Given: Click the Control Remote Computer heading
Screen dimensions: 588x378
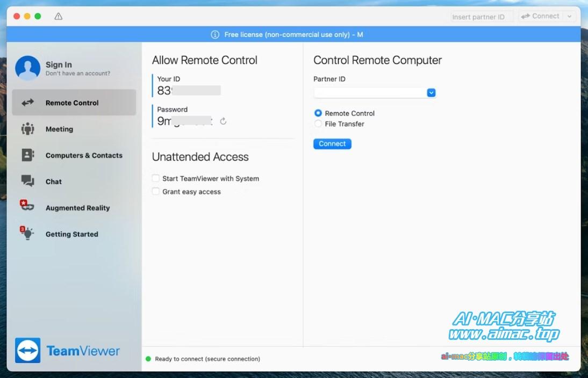Looking at the screenshot, I should pos(378,60).
